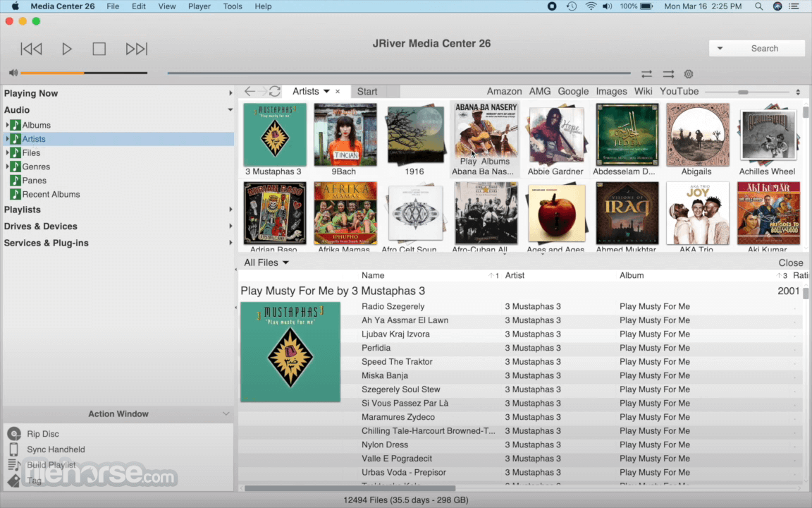The width and height of the screenshot is (812, 508).
Task: Sort by the Album column header
Action: coord(632,275)
